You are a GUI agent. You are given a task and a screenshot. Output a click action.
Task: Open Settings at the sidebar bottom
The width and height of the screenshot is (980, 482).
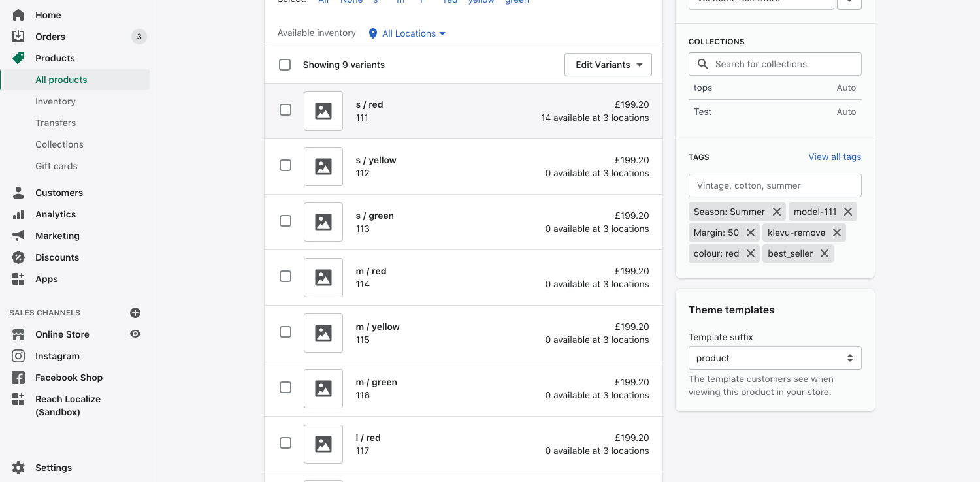click(54, 468)
